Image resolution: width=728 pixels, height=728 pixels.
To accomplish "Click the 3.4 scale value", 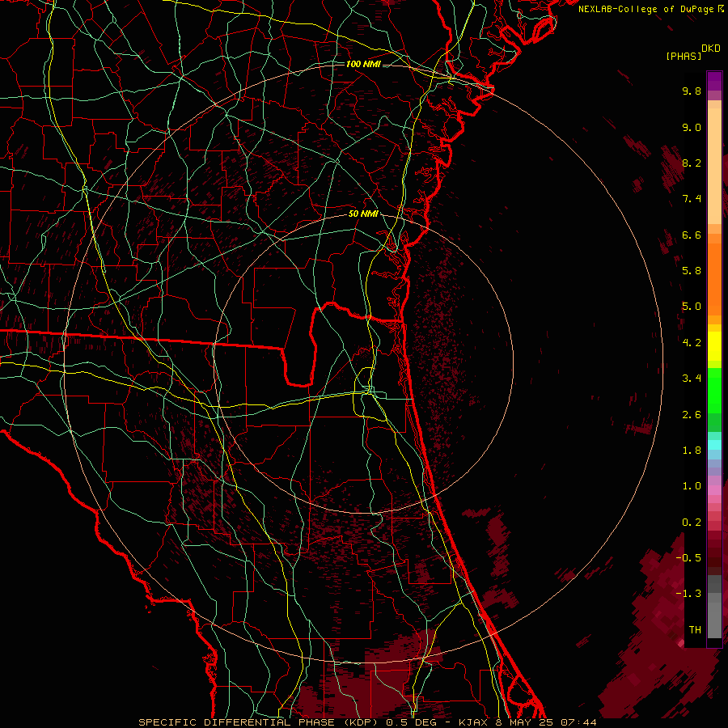I will pyautogui.click(x=692, y=379).
